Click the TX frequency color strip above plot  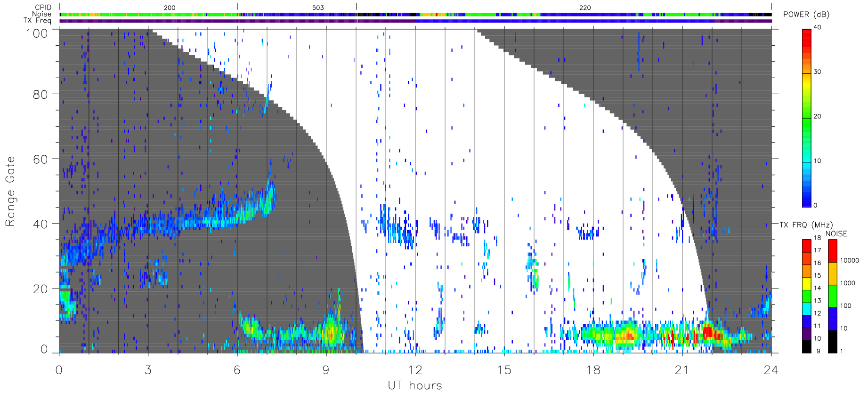click(x=415, y=21)
